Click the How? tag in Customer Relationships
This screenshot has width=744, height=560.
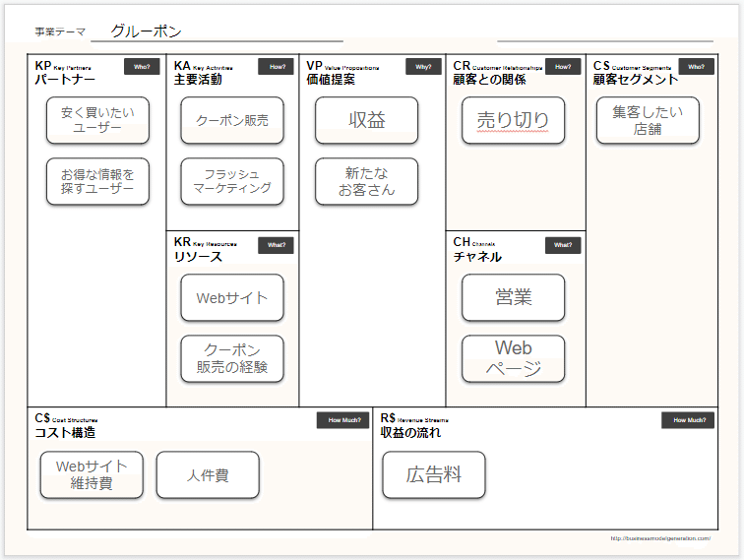(x=563, y=67)
